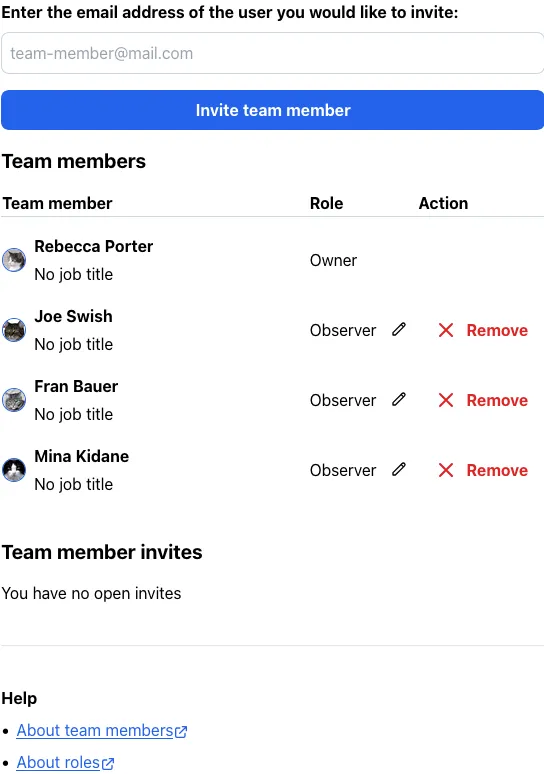Click external link icon beside About team members
544x774 pixels.
(181, 732)
